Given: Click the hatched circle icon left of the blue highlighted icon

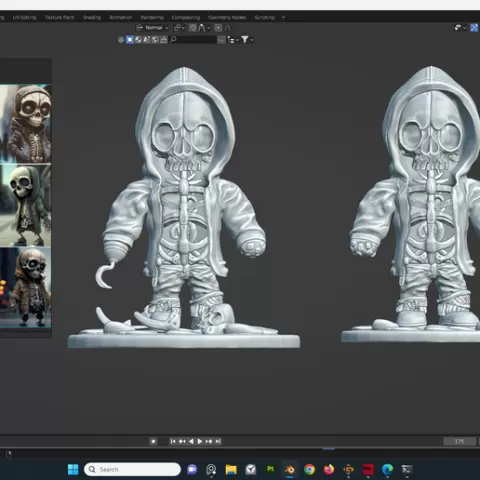Looking at the screenshot, I should tap(121, 40).
